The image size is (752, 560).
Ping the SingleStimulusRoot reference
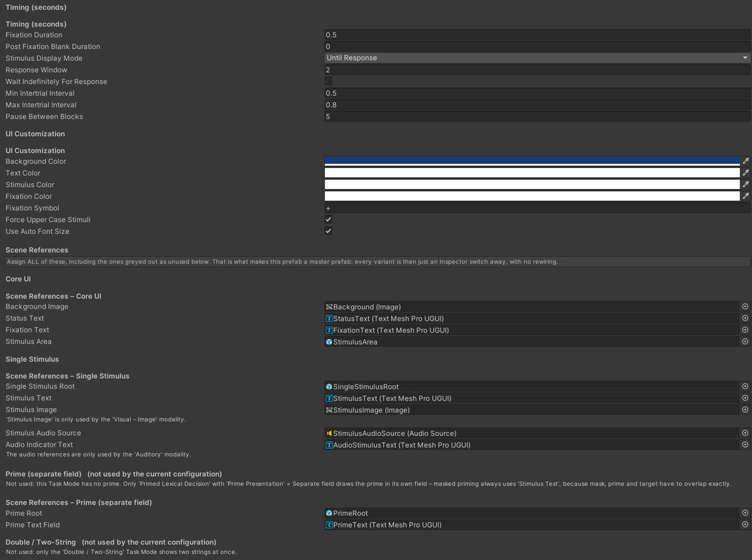pyautogui.click(x=532, y=387)
